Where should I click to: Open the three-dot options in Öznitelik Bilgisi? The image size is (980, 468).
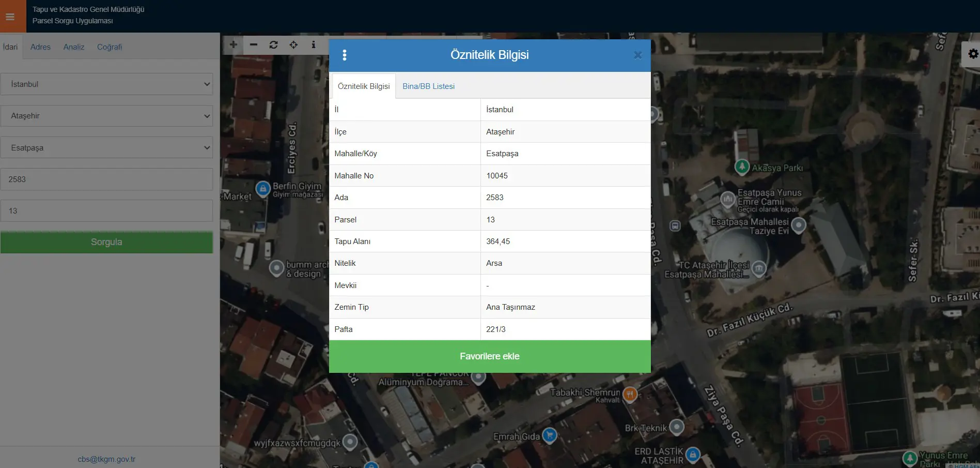[x=345, y=55]
